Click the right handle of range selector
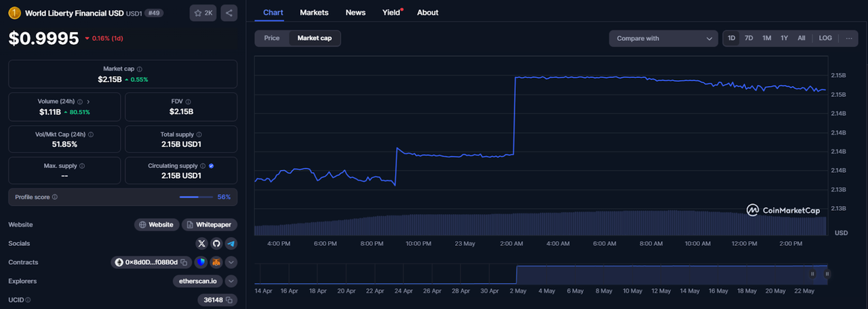Image resolution: width=868 pixels, height=309 pixels. 827,274
